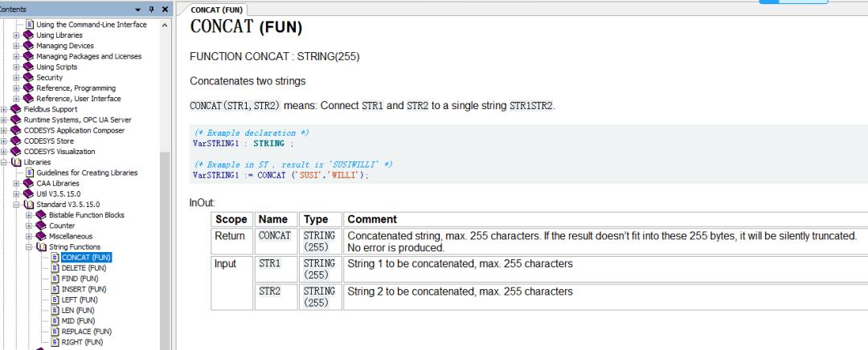The width and height of the screenshot is (868, 350).
Task: Expand the Bistable Function Blocks node
Action: tap(30, 215)
